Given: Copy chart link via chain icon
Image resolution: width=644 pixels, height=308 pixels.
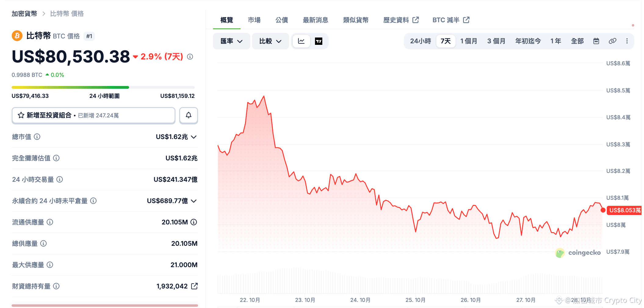Looking at the screenshot, I should pyautogui.click(x=612, y=41).
